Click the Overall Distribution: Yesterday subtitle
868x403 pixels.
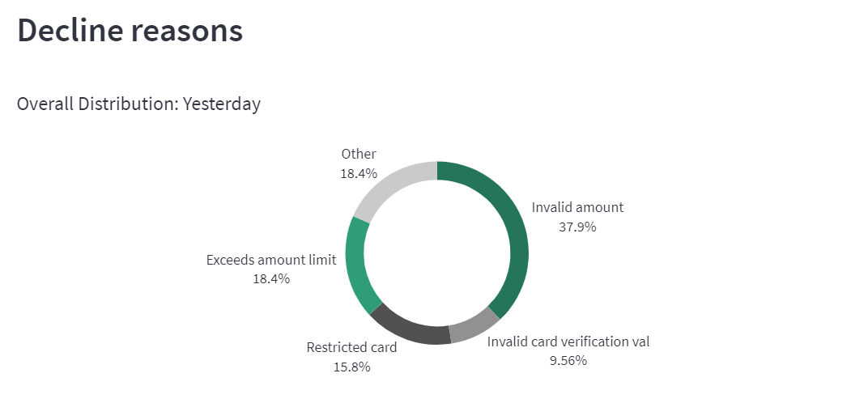pos(138,104)
